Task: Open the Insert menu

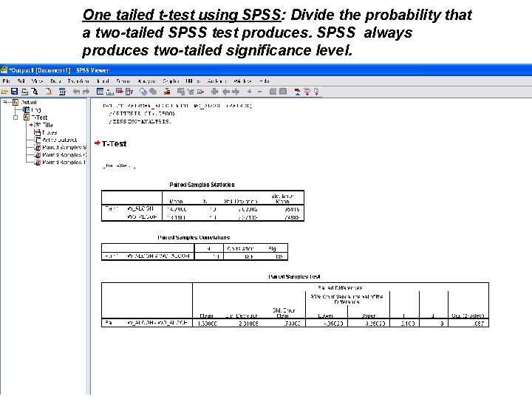Action: pos(103,81)
